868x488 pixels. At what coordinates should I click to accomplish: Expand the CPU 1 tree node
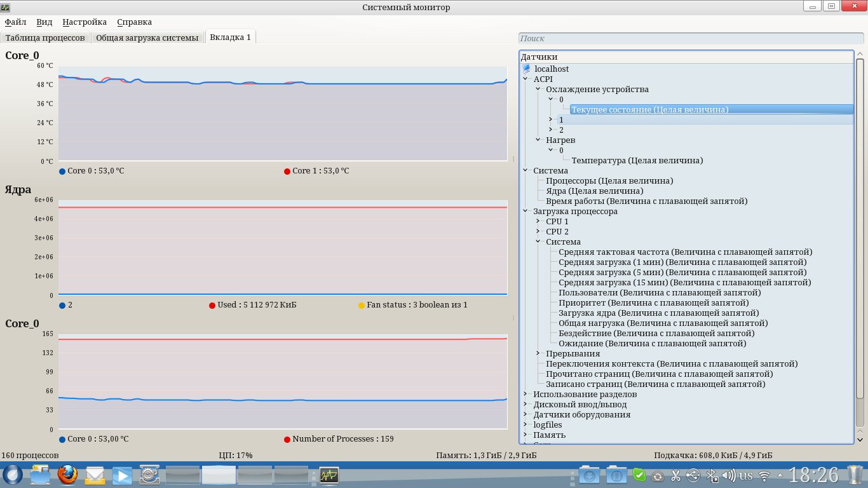pos(538,222)
